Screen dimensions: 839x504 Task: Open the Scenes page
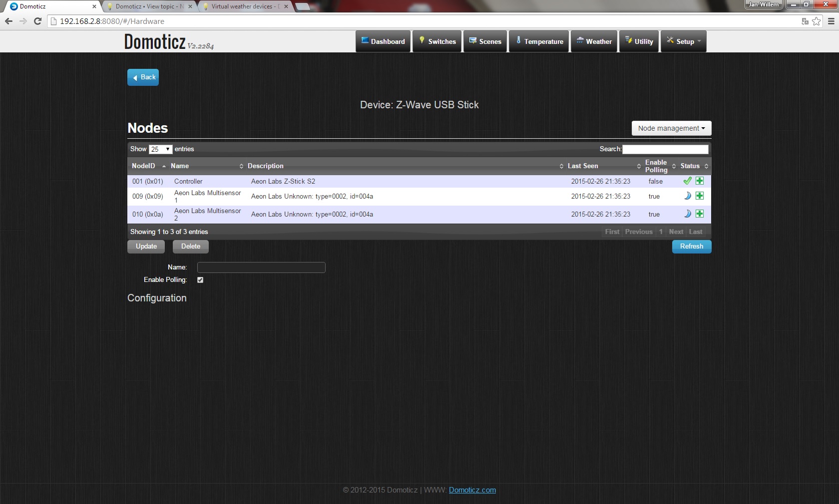[485, 41]
